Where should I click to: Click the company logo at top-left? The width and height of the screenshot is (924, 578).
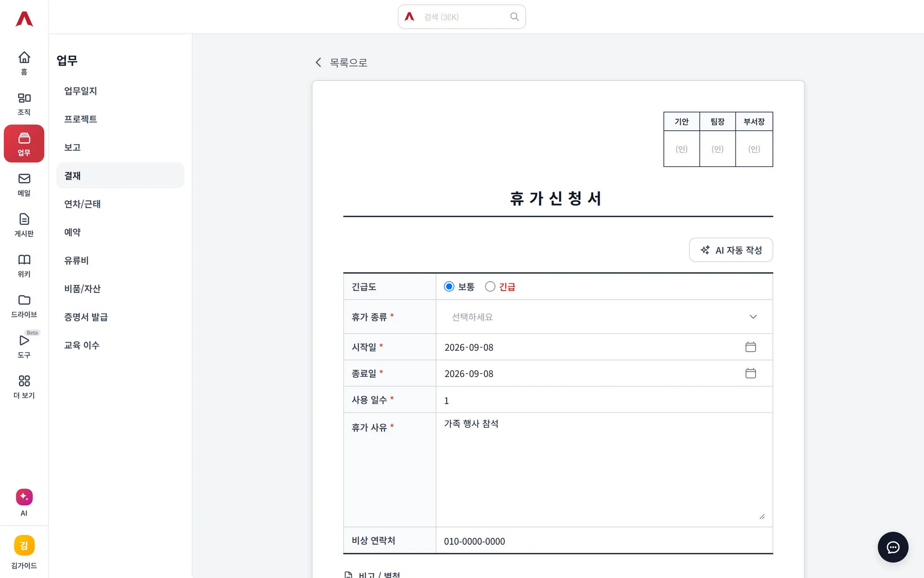[24, 19]
